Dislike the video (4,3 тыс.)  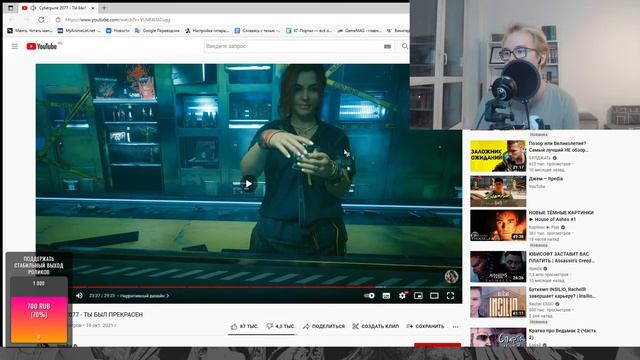[x=281, y=326]
